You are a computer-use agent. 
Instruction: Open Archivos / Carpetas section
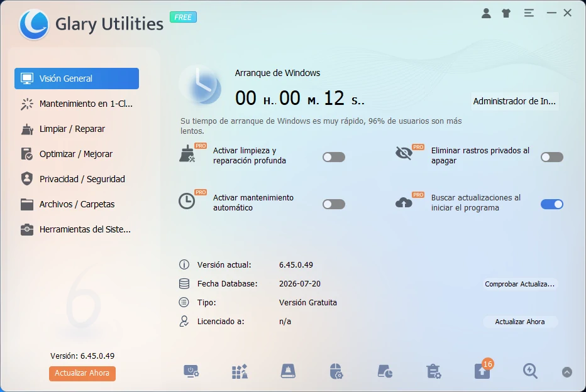tap(77, 204)
